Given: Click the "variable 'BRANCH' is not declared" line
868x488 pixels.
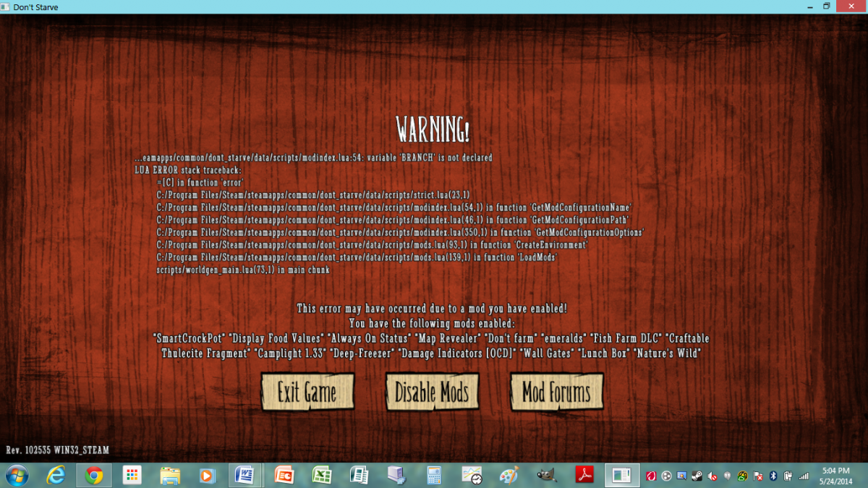Looking at the screenshot, I should 313,158.
